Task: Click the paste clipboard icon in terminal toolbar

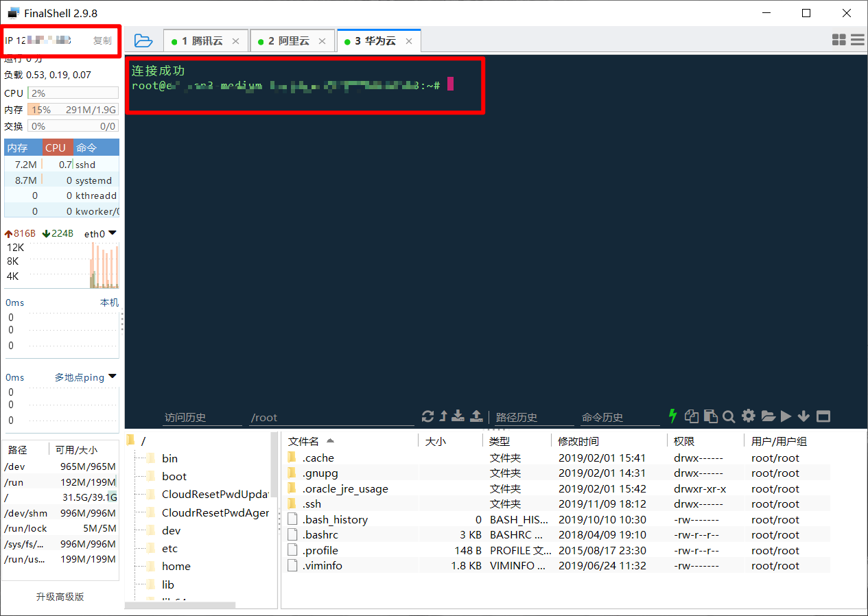Action: (x=711, y=416)
